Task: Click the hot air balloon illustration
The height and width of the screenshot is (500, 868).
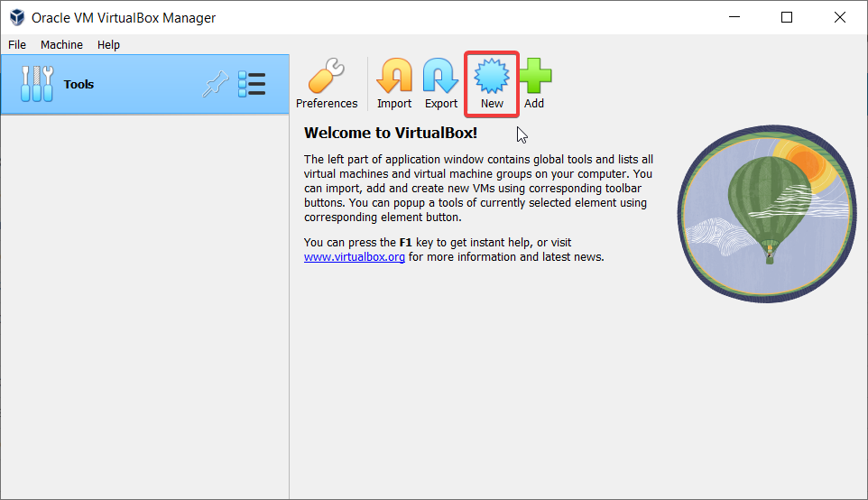Action: [x=766, y=211]
